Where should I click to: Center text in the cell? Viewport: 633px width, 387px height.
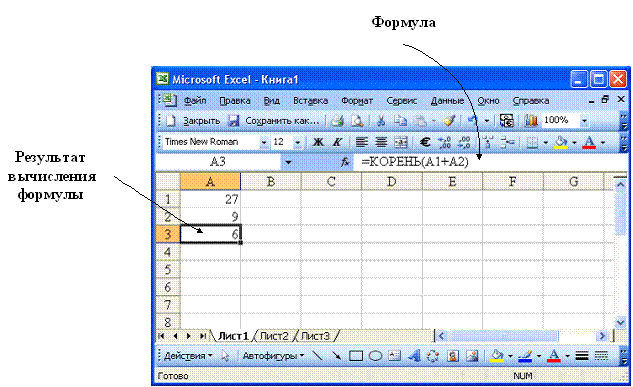(381, 142)
